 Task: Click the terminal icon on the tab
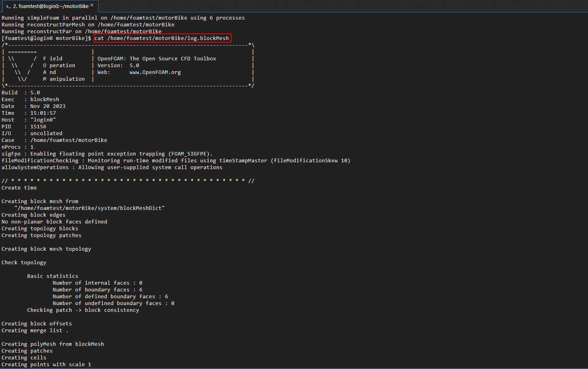coord(8,6)
